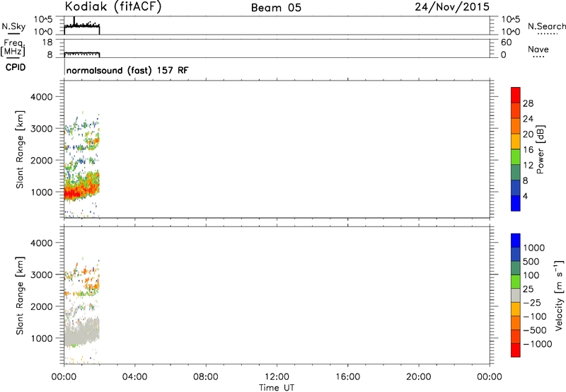Click the 'normalsound (fast) 157 RF' text
The height and width of the screenshot is (392, 566).
tap(127, 70)
